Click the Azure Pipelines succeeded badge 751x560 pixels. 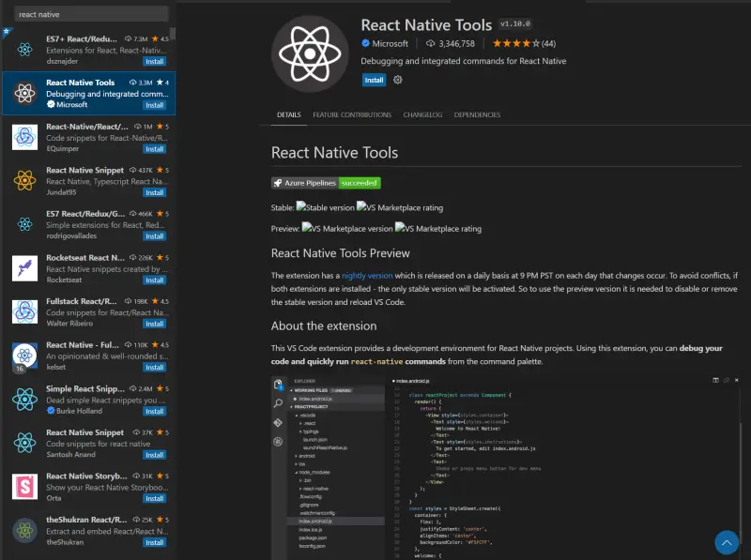click(x=326, y=183)
